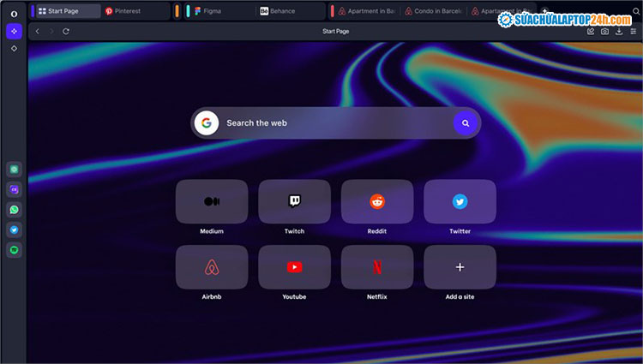Click the Add a site tile
This screenshot has height=364, width=643.
(460, 267)
